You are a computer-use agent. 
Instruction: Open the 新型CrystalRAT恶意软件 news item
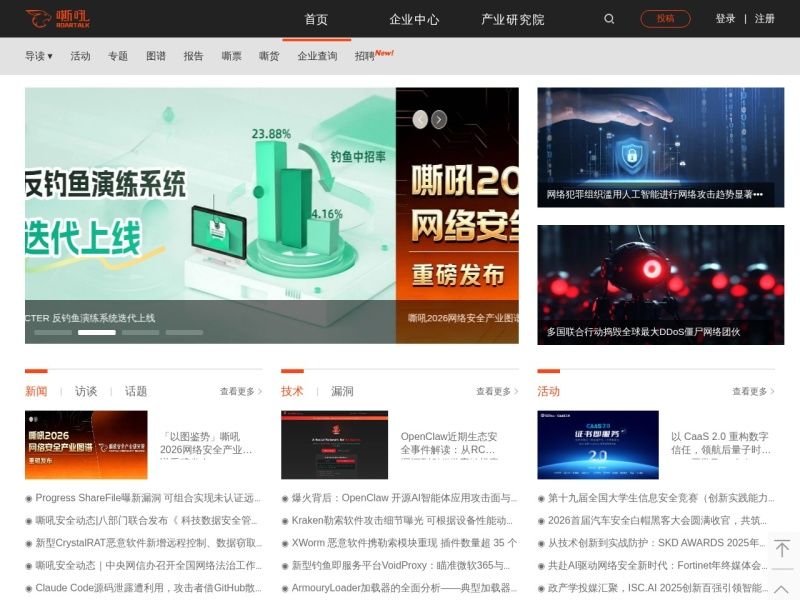click(148, 543)
